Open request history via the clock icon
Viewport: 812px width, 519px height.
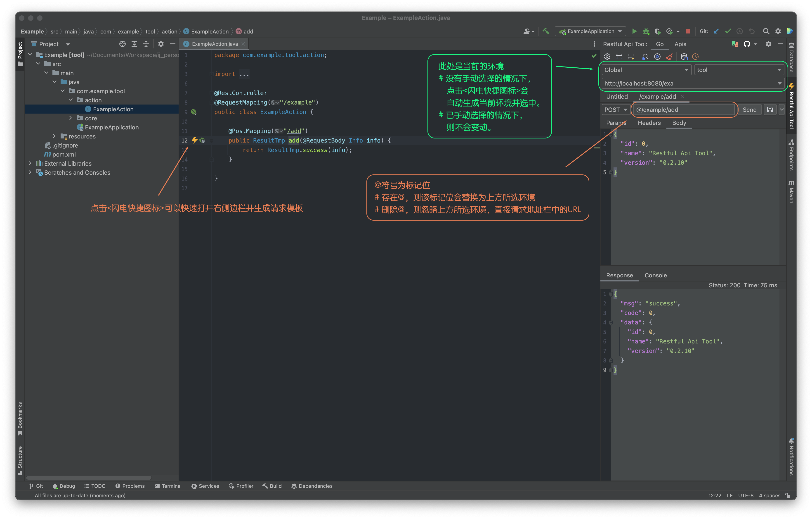695,56
